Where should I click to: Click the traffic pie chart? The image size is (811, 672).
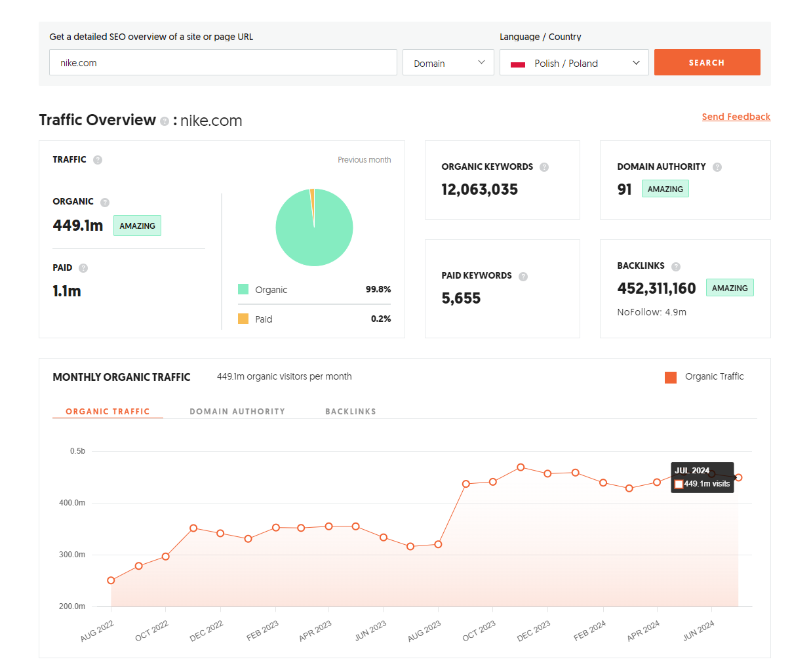[315, 227]
